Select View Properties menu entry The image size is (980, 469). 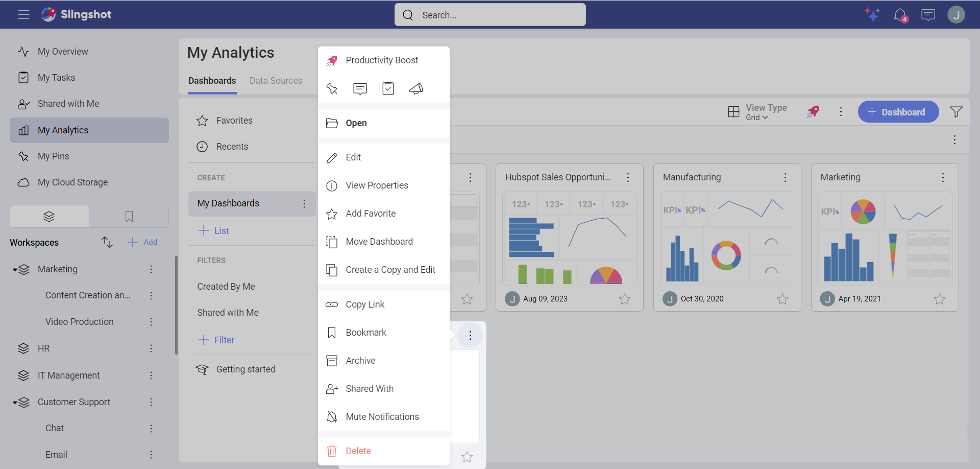click(384, 185)
